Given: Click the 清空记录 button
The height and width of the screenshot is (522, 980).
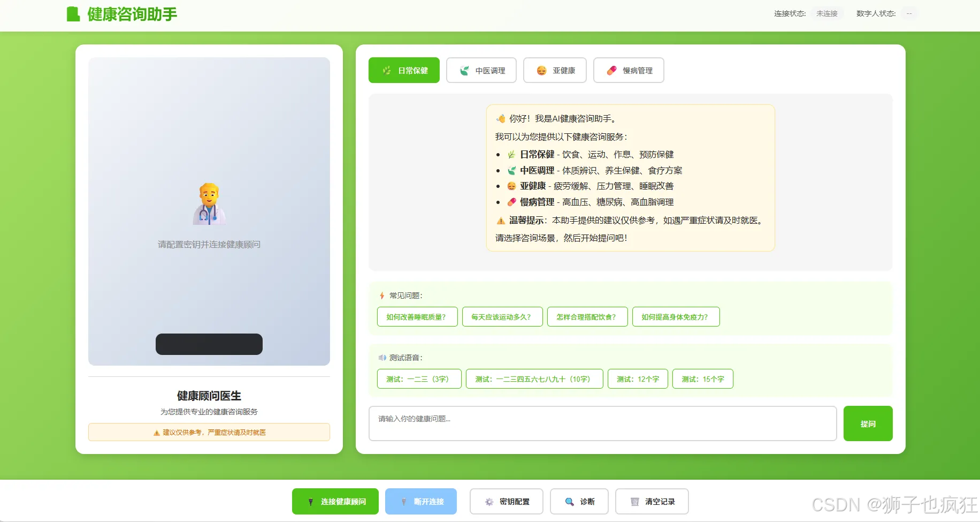Looking at the screenshot, I should [652, 502].
